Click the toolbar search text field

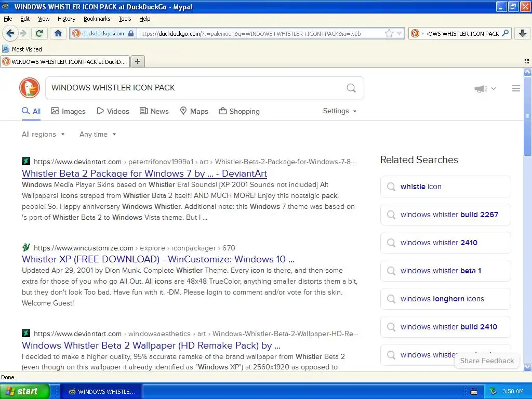(463, 34)
